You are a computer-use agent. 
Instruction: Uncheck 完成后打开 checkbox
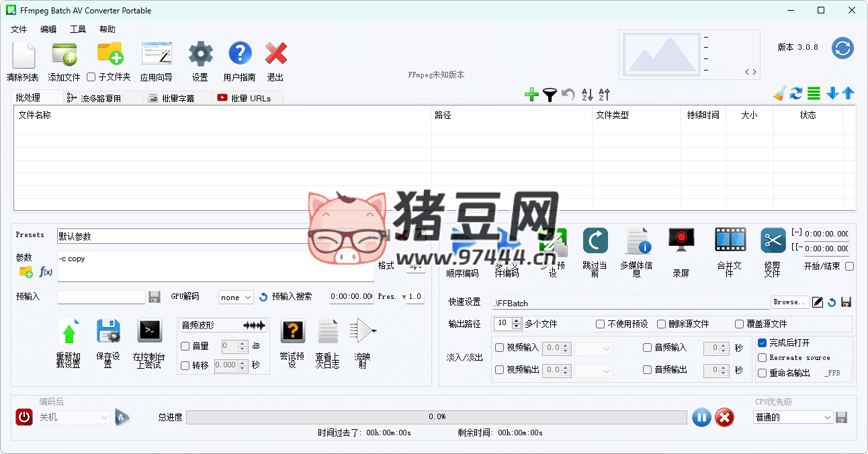click(762, 343)
